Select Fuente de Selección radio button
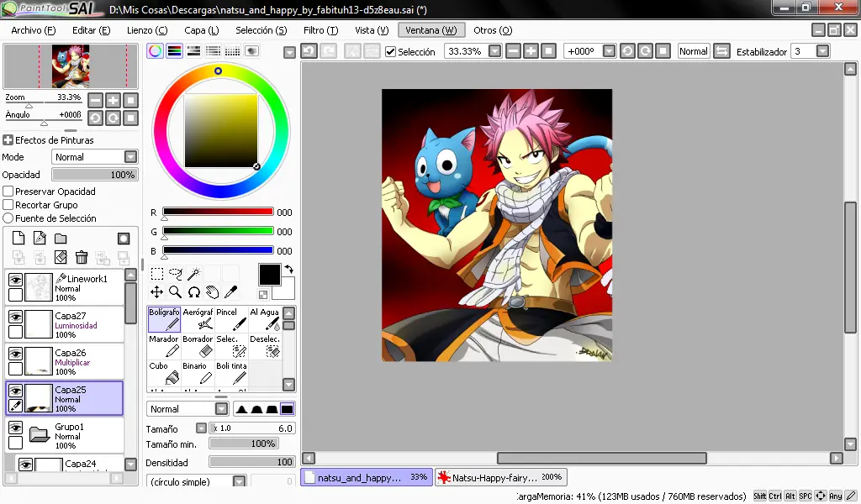The image size is (861, 504). point(8,218)
